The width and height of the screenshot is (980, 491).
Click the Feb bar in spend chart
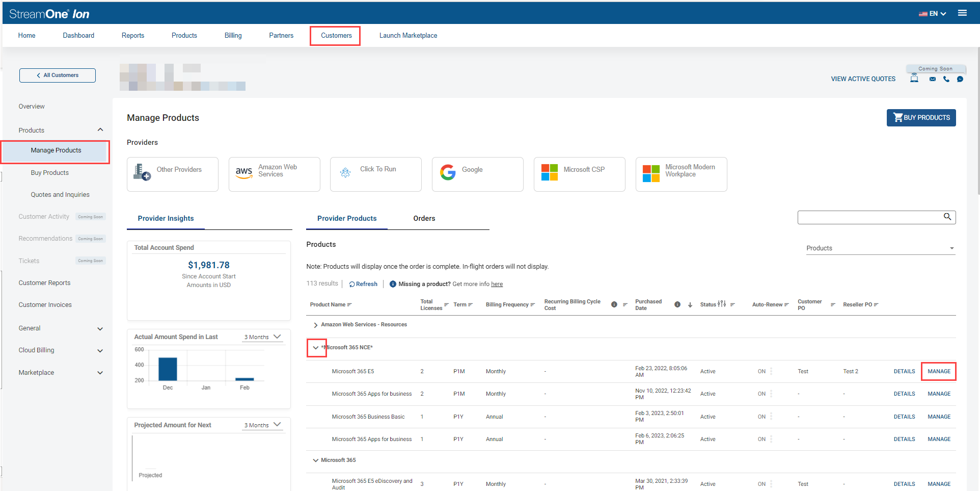click(244, 379)
